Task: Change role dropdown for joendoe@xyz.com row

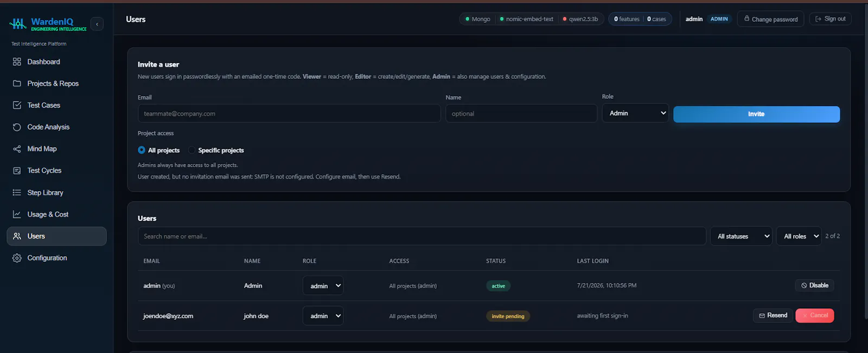Action: 323,316
